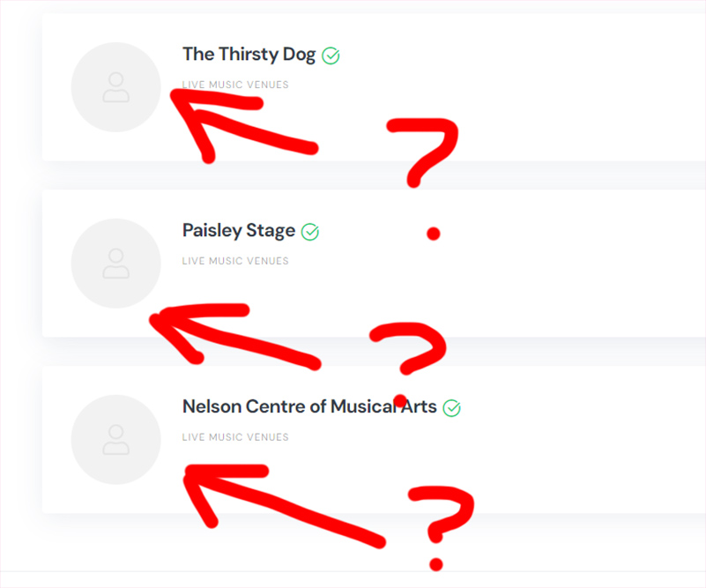Select Live Music Venues tag under Paisley Stage

235,261
